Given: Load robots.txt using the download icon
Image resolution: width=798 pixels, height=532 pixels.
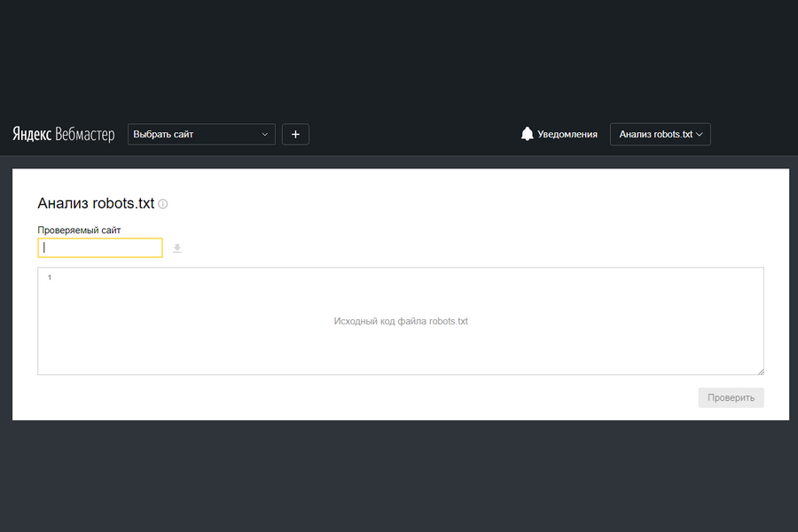Looking at the screenshot, I should 177,248.
